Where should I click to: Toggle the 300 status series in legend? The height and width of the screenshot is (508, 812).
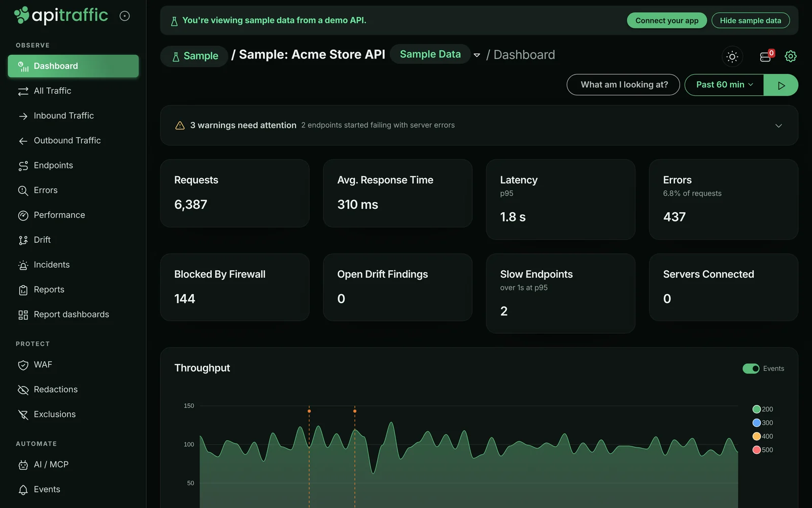[763, 423]
